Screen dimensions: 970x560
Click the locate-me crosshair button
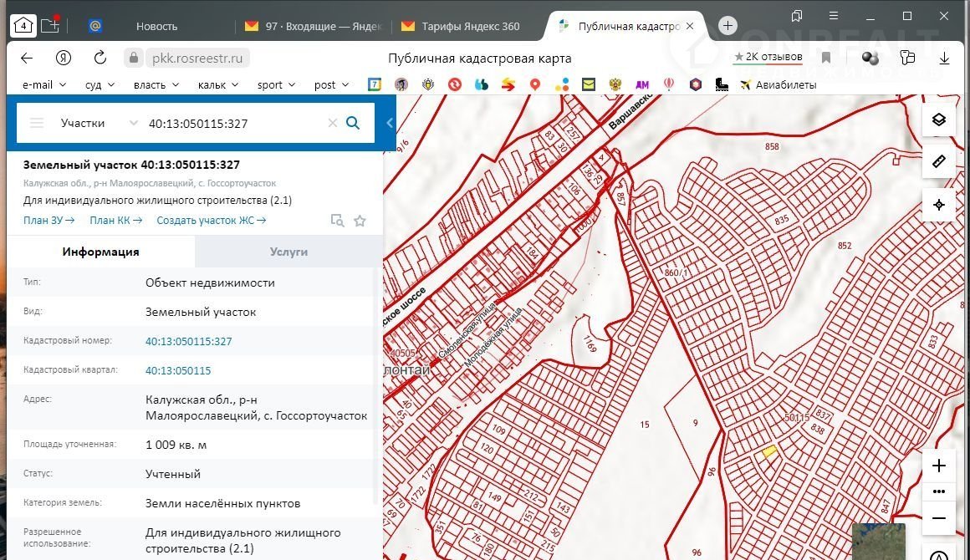(938, 205)
